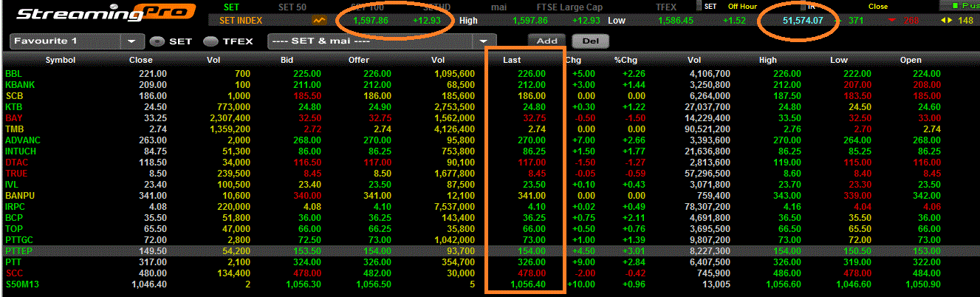Sort by the Close column header
Screen dimensions: 980x297
click(x=141, y=60)
